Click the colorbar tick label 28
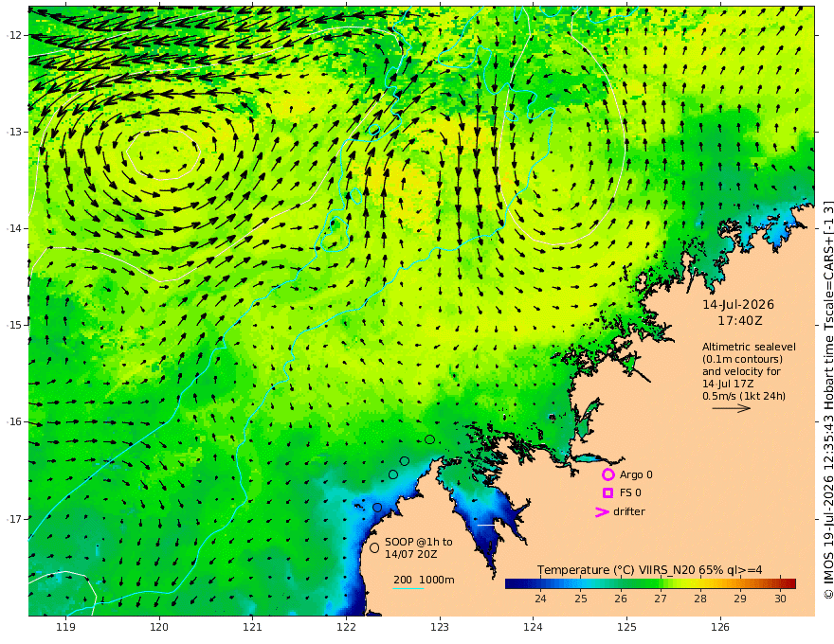Viewport: 834px width, 644px height. 700,599
